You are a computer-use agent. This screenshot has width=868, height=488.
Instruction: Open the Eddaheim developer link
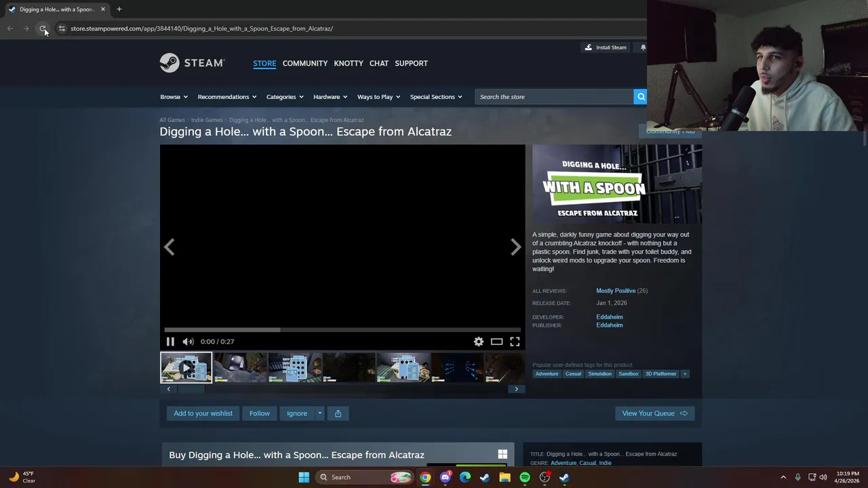point(609,317)
